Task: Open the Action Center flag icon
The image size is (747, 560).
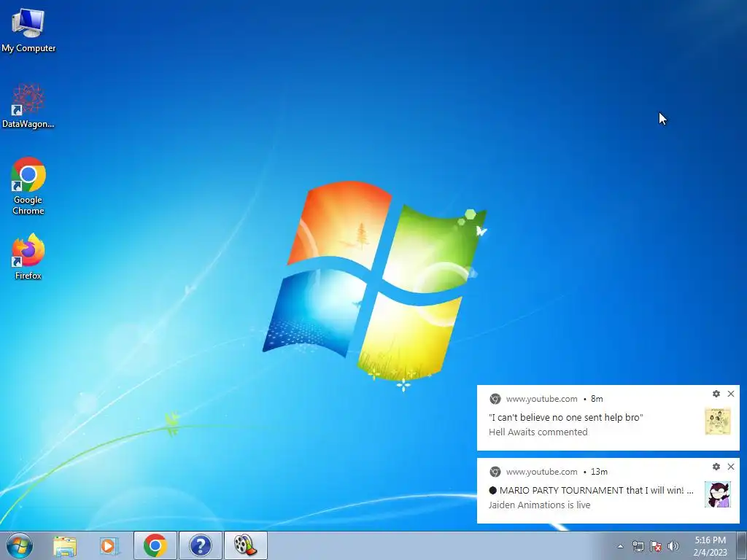Action: pos(656,546)
